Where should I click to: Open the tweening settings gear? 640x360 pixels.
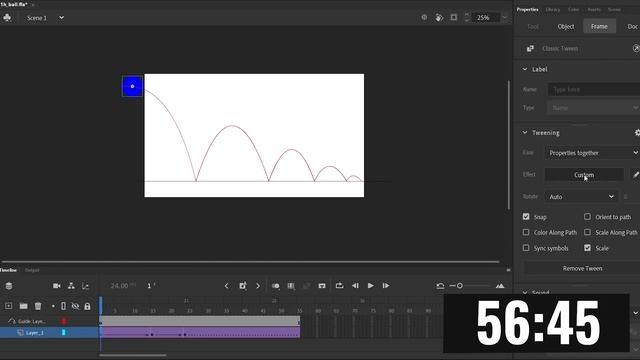pos(637,133)
